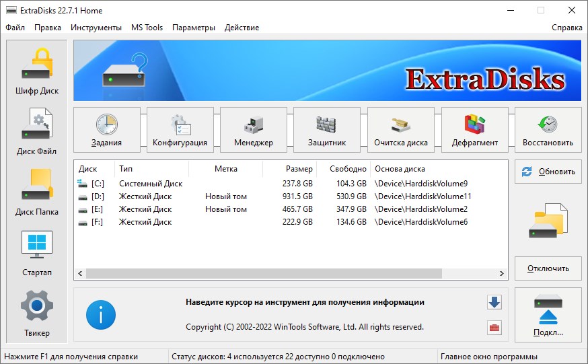Screen dimensions: 588x364
Task: Start Очитска диска disk cleanup
Action: click(401, 130)
